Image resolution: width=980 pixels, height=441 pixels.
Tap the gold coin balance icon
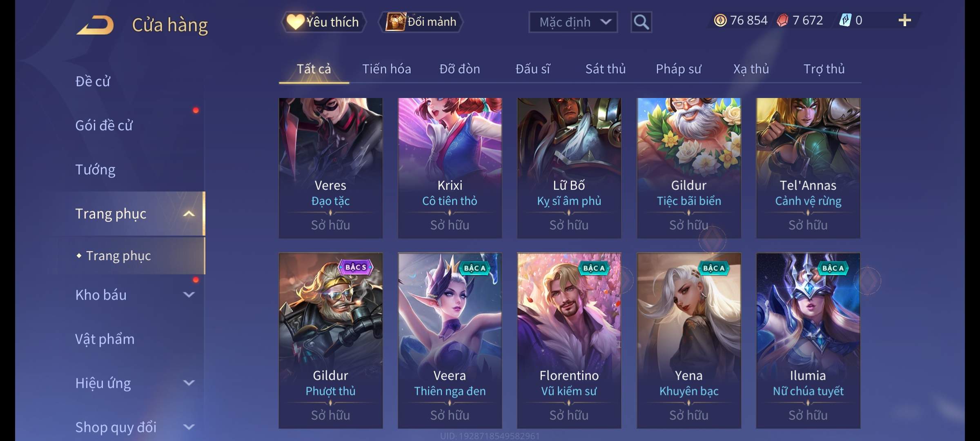point(720,20)
